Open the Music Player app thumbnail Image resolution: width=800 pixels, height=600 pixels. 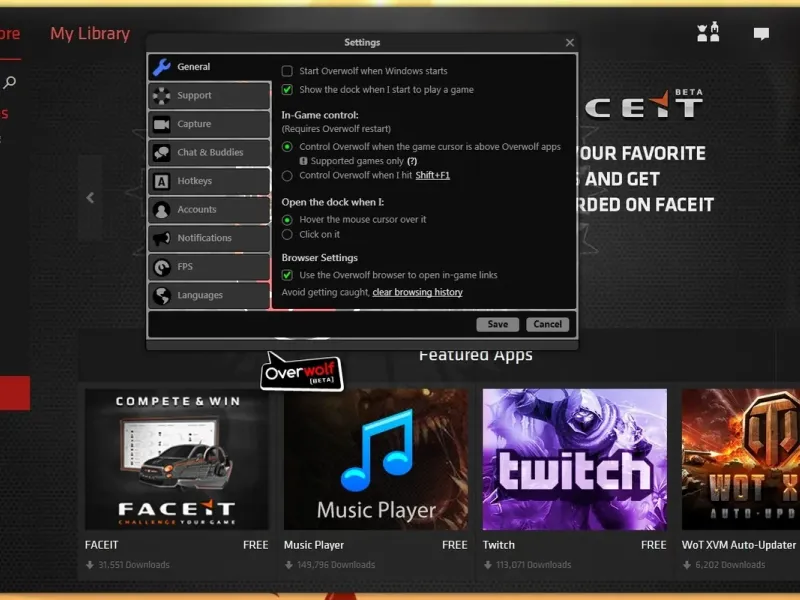(376, 460)
